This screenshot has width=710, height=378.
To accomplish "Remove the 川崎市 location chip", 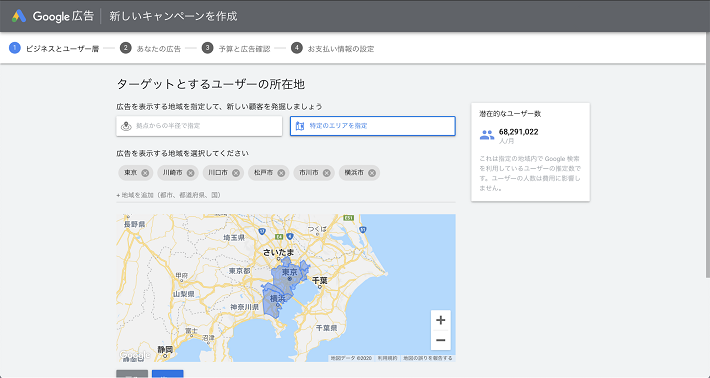I will tap(190, 173).
